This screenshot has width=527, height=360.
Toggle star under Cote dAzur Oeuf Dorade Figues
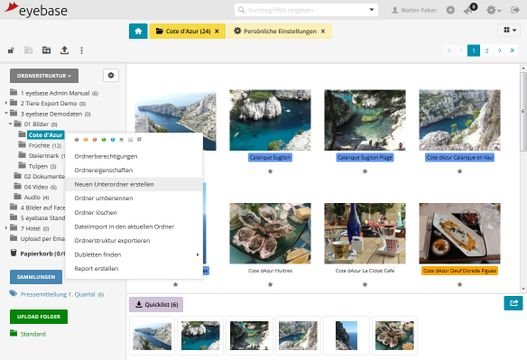(460, 284)
